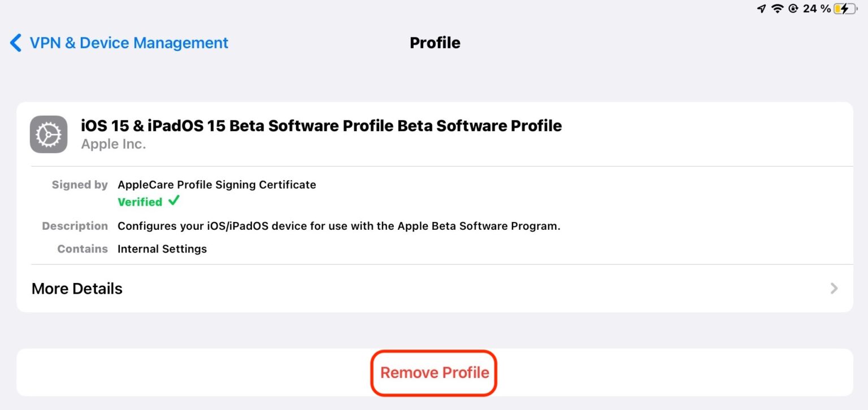Click the profile description text
The width and height of the screenshot is (868, 410).
[x=338, y=226]
